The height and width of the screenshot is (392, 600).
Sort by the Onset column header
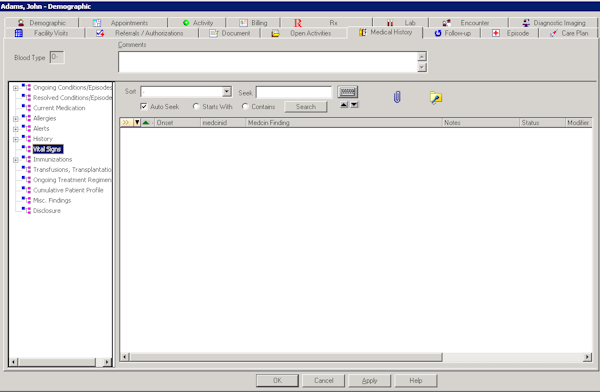click(177, 122)
